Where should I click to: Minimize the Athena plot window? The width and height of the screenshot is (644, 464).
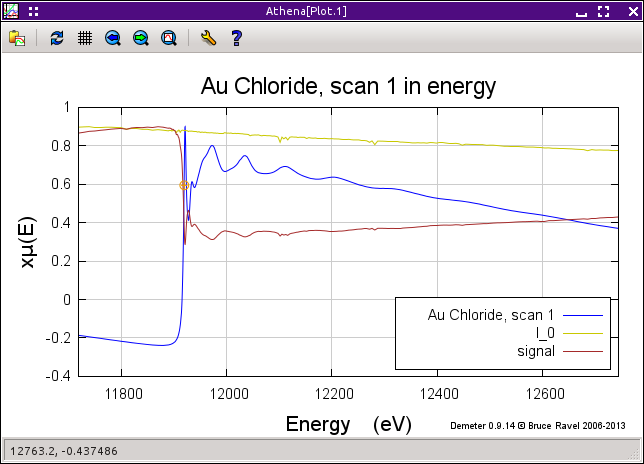point(578,11)
